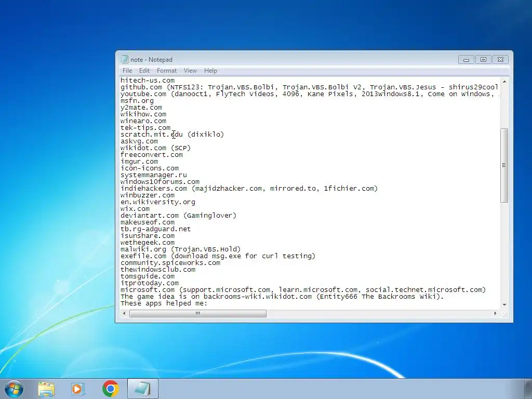
Task: Click the Notepad title bar icon
Action: point(125,59)
